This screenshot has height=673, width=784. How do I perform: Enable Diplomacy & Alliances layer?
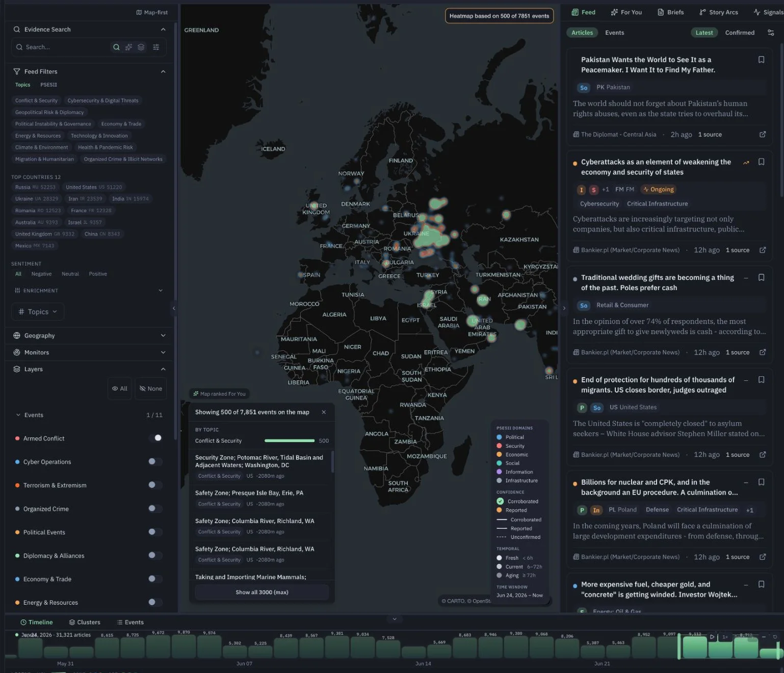click(155, 555)
